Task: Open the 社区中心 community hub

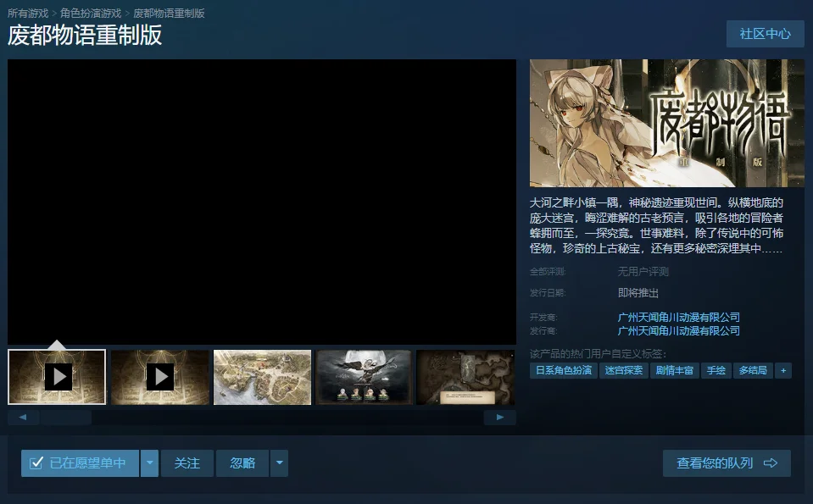Action: point(765,34)
